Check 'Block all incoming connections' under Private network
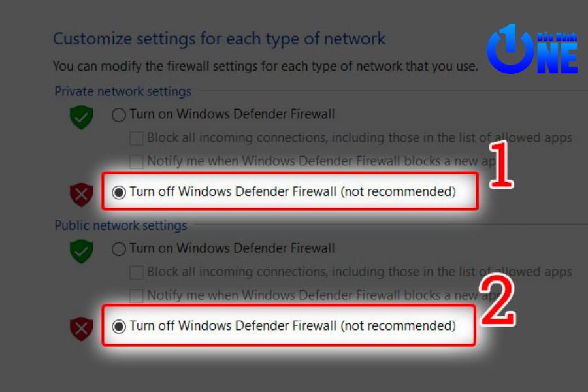Image resolution: width=588 pixels, height=392 pixels. [137, 139]
